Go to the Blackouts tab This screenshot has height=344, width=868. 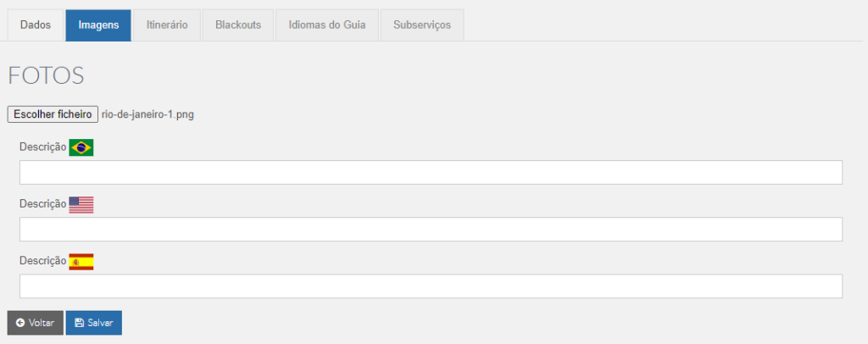pos(238,25)
